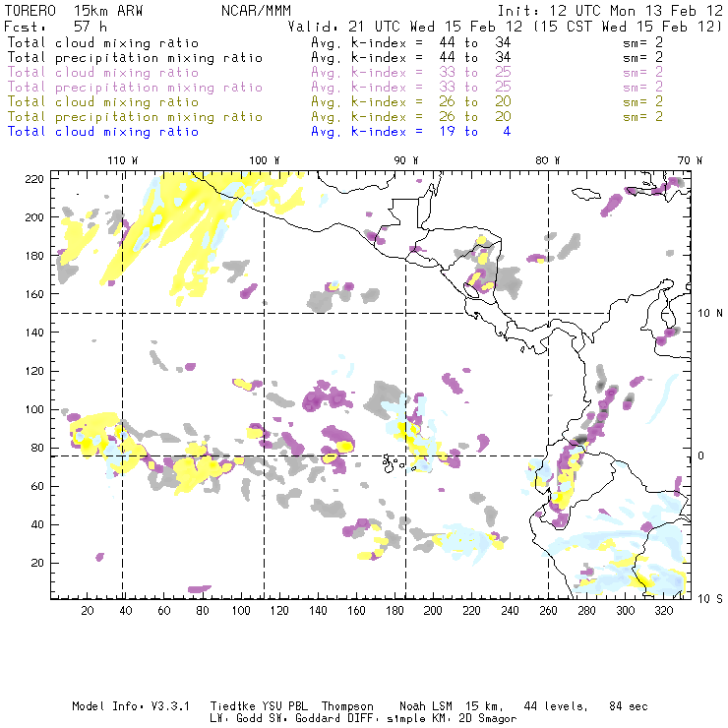Screen dimensions: 728x728
Task: Click the '80 W' longitude label
Action: 548,160
